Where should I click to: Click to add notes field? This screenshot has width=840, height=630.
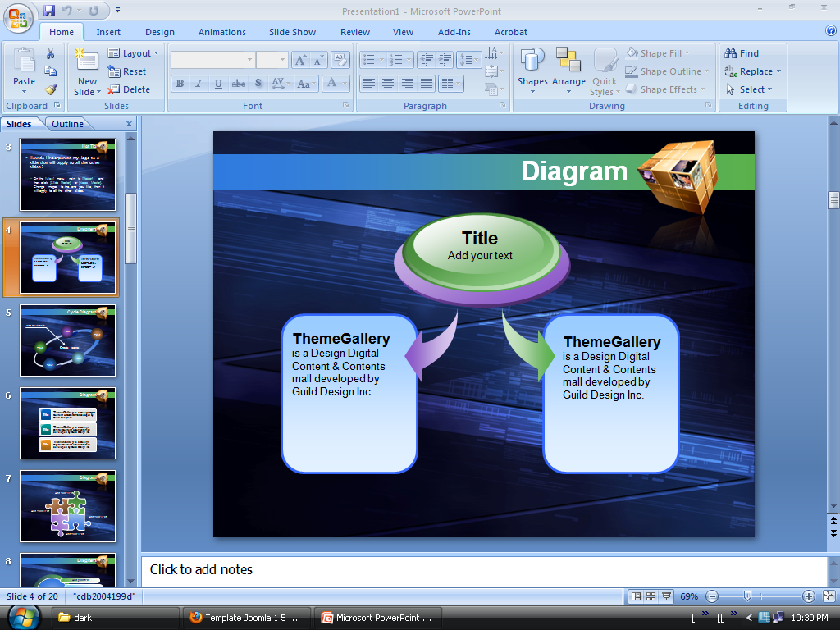[484, 571]
